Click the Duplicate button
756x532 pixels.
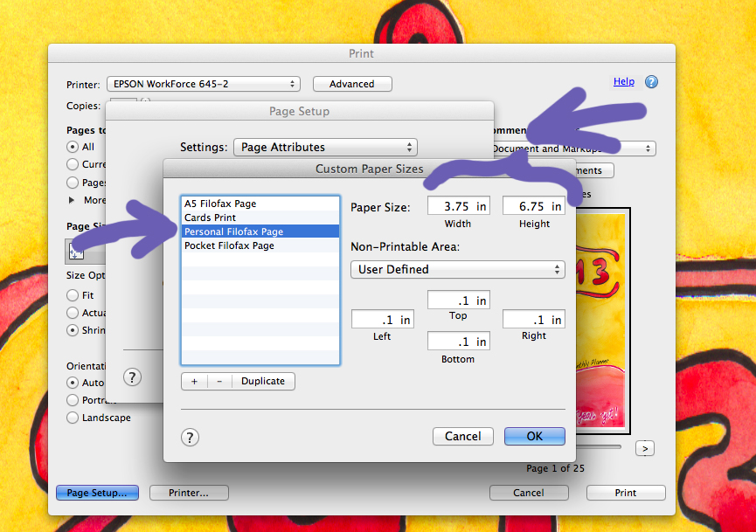(263, 381)
